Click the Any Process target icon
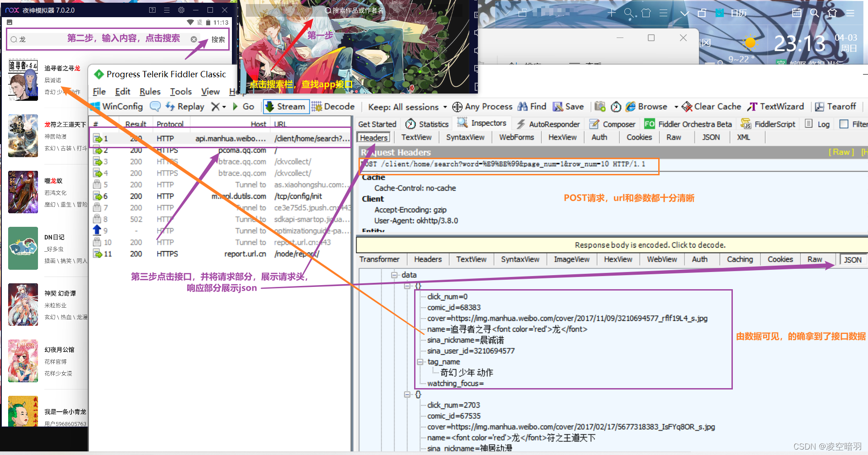The width and height of the screenshot is (868, 455). pos(457,107)
